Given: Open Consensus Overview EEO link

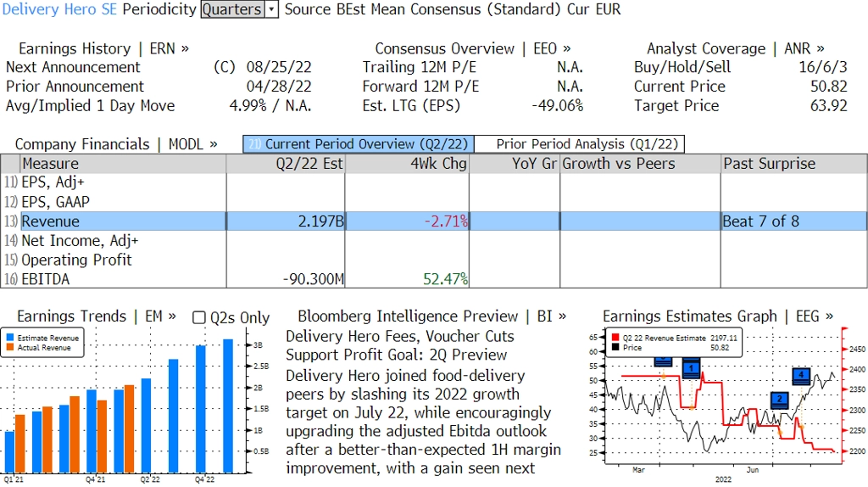Looking at the screenshot, I should click(x=473, y=48).
